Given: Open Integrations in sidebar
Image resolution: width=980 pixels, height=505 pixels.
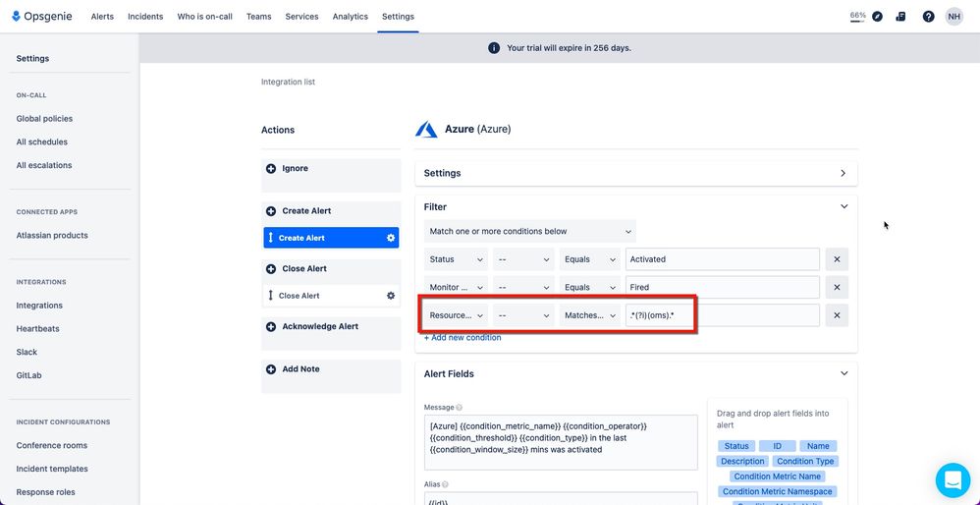Looking at the screenshot, I should click(x=39, y=306).
